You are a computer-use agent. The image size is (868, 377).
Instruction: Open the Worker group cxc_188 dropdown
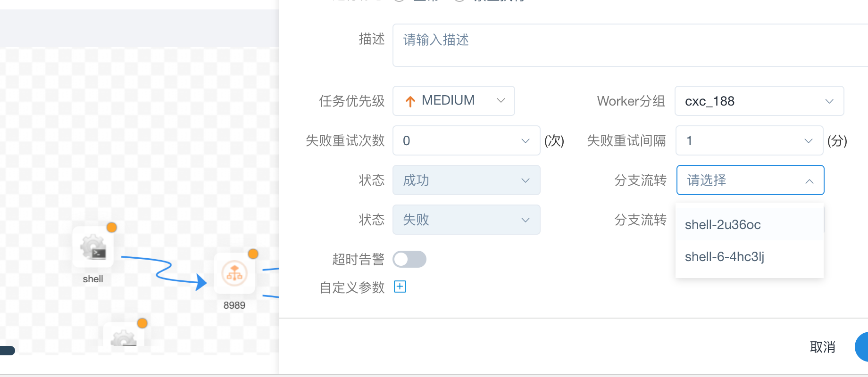coord(759,101)
